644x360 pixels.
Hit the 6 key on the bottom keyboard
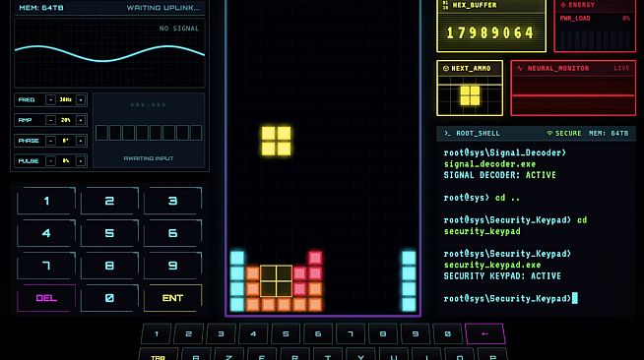tap(318, 333)
